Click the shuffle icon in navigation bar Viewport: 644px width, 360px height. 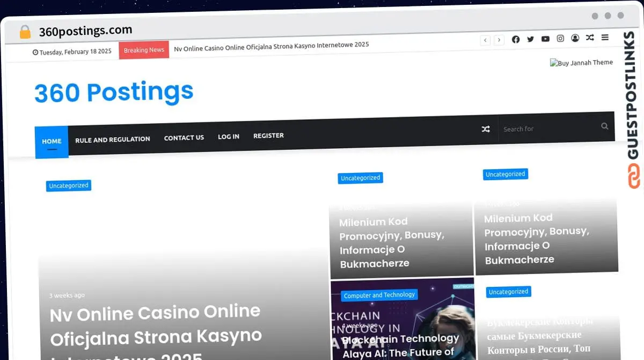(x=486, y=129)
